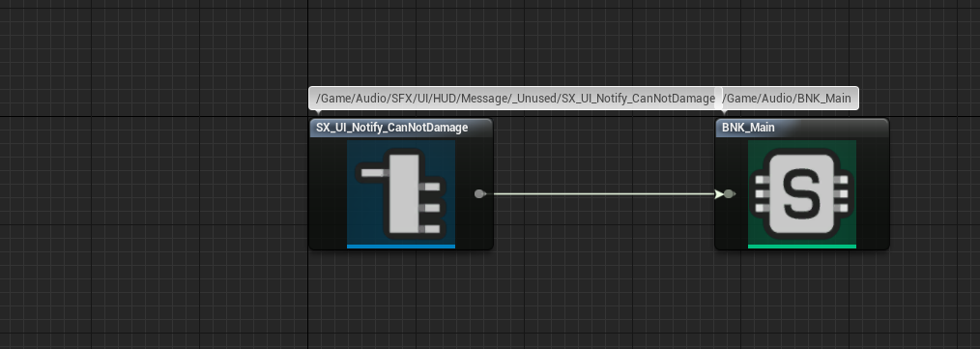Click the /Game/Audio/SFX/UI/HUD/Message path label

[515, 99]
